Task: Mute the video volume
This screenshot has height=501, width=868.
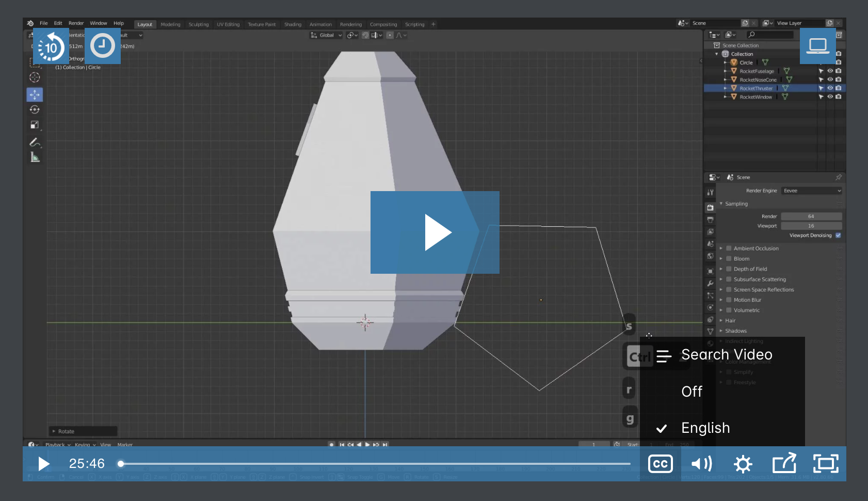Action: tap(702, 464)
